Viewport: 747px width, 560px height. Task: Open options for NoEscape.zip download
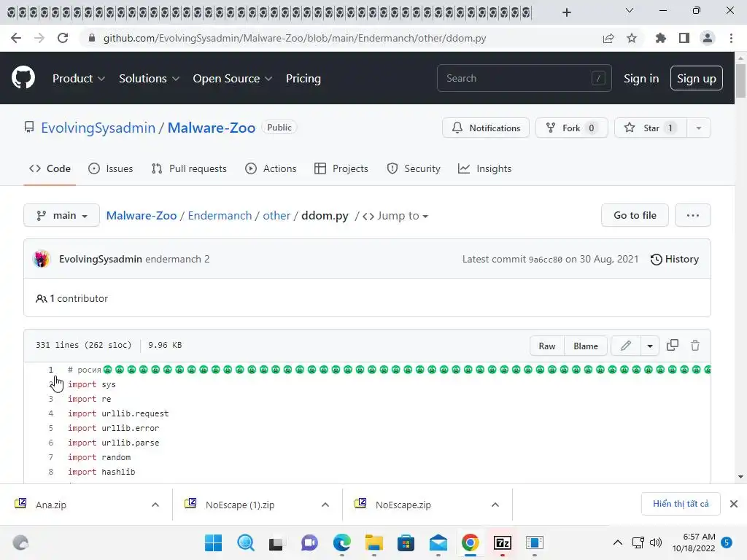495,505
